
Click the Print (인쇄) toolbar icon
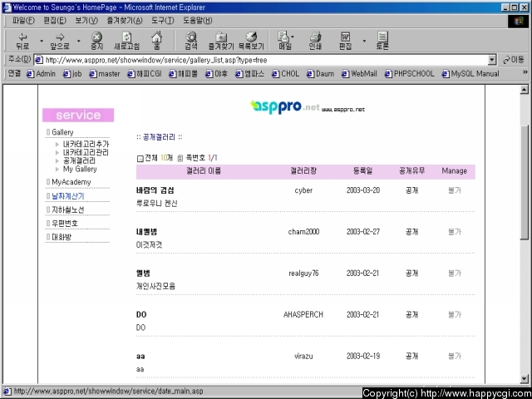315,41
